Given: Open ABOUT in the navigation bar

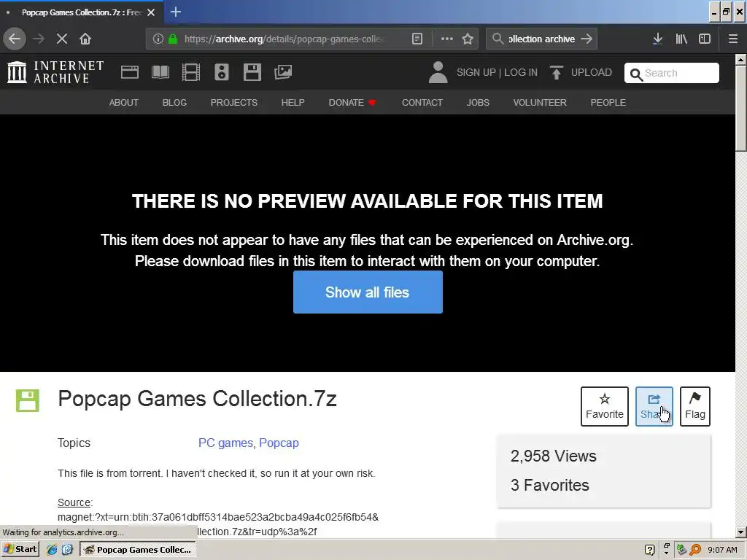Looking at the screenshot, I should point(124,102).
